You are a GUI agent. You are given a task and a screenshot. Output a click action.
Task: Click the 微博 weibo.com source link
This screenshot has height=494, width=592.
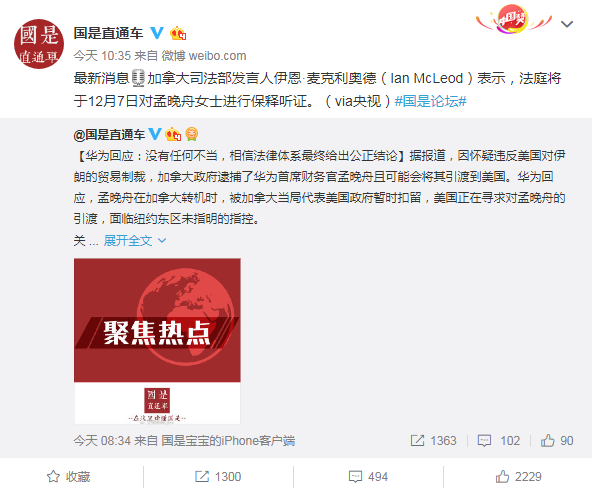pyautogui.click(x=204, y=56)
